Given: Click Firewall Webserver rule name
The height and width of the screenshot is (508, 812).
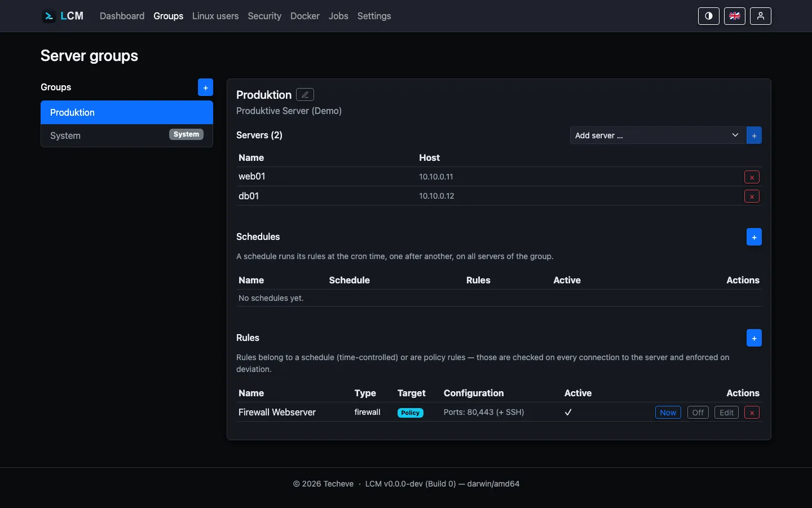Looking at the screenshot, I should (277, 412).
